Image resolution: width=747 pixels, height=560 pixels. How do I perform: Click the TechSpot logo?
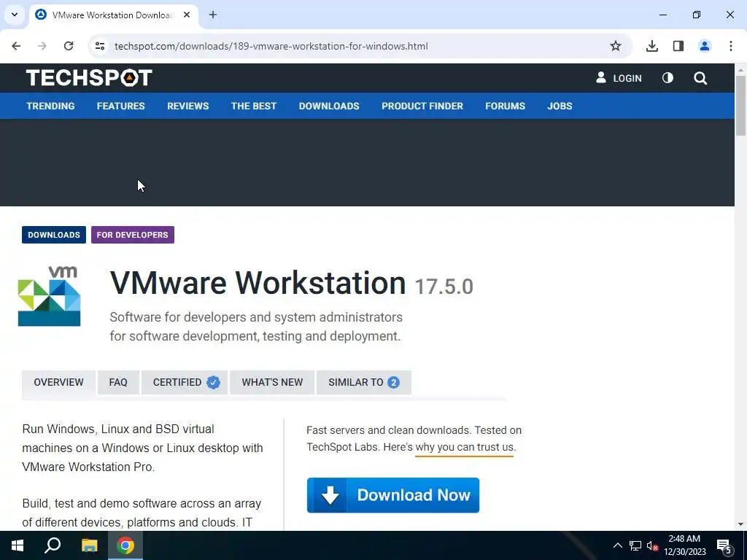pos(89,77)
